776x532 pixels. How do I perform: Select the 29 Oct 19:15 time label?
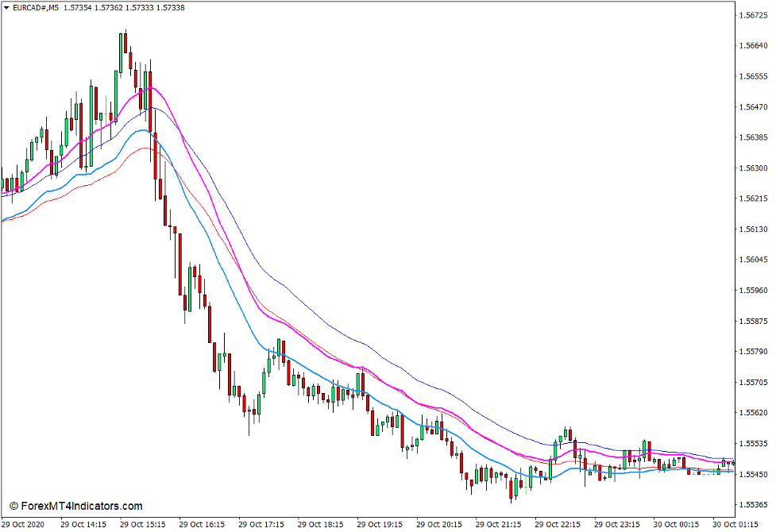tap(380, 525)
